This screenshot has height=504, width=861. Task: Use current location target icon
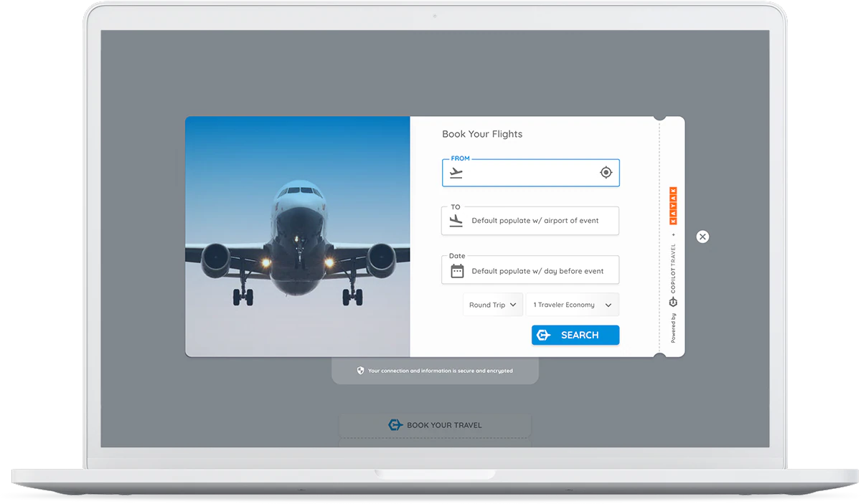(x=606, y=173)
